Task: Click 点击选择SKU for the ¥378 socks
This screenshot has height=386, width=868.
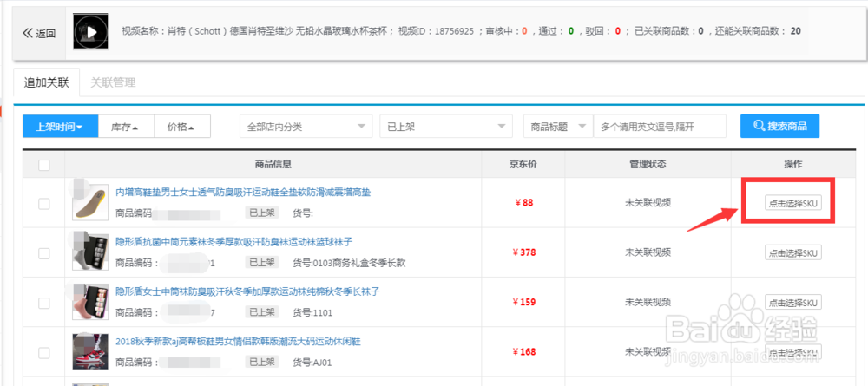Action: tap(793, 252)
